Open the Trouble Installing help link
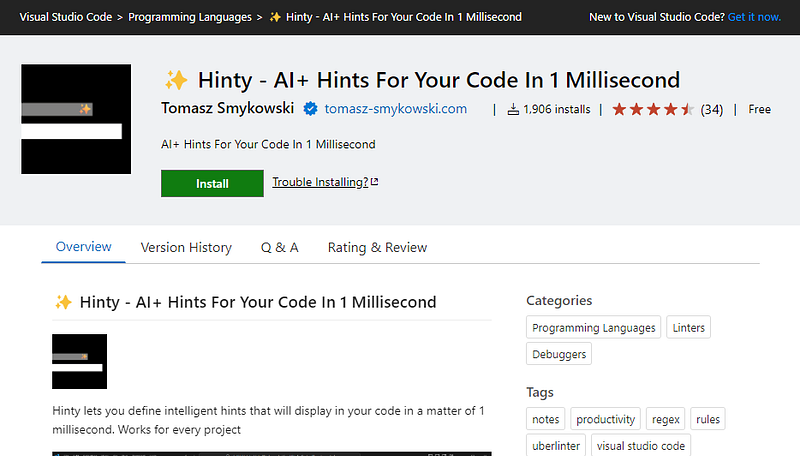Screen dimensions: 800x456 tap(320, 182)
